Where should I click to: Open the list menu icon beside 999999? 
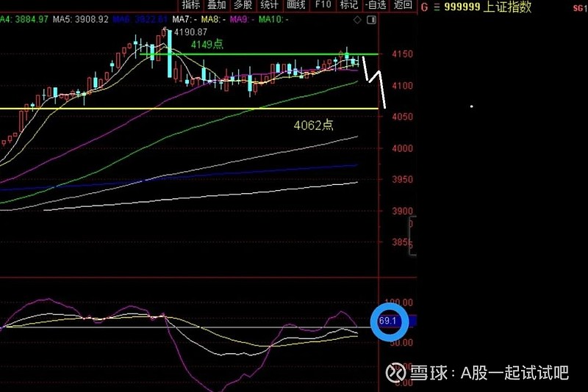[437, 7]
